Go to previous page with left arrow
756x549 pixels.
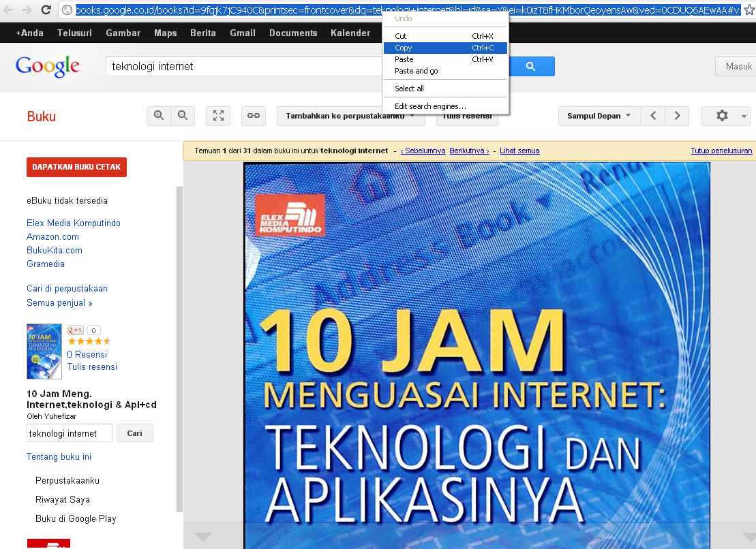652,116
